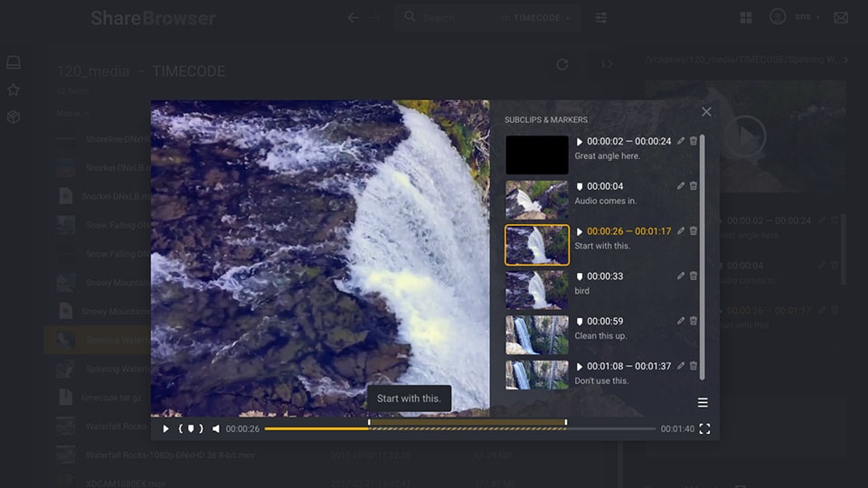Select the 'bird' marker thumbnail
This screenshot has width=868, height=488.
coord(537,290)
